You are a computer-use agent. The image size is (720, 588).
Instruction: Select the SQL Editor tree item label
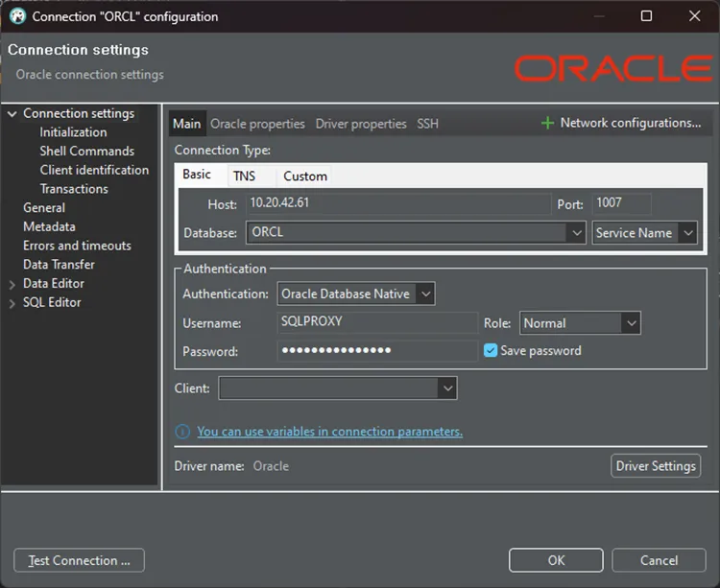click(x=52, y=302)
